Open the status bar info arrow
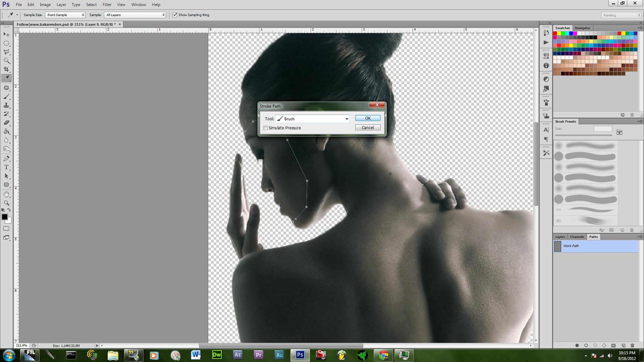644x362 pixels. coord(97,346)
